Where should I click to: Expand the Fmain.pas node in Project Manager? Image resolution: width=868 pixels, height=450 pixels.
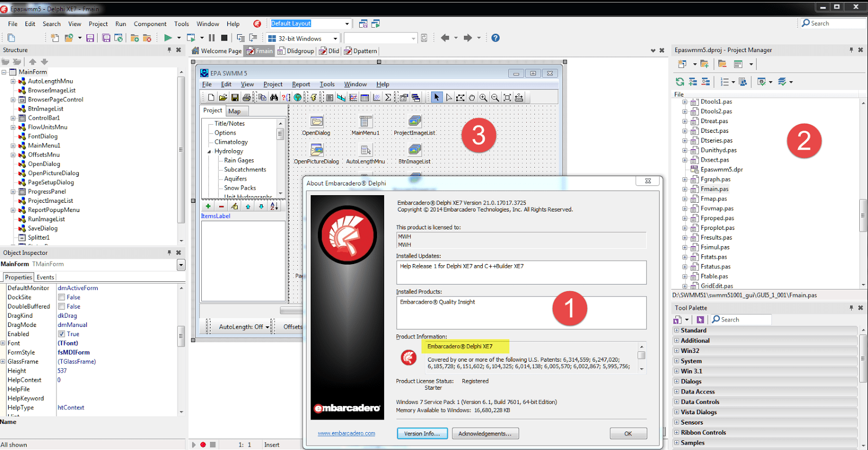pos(685,189)
